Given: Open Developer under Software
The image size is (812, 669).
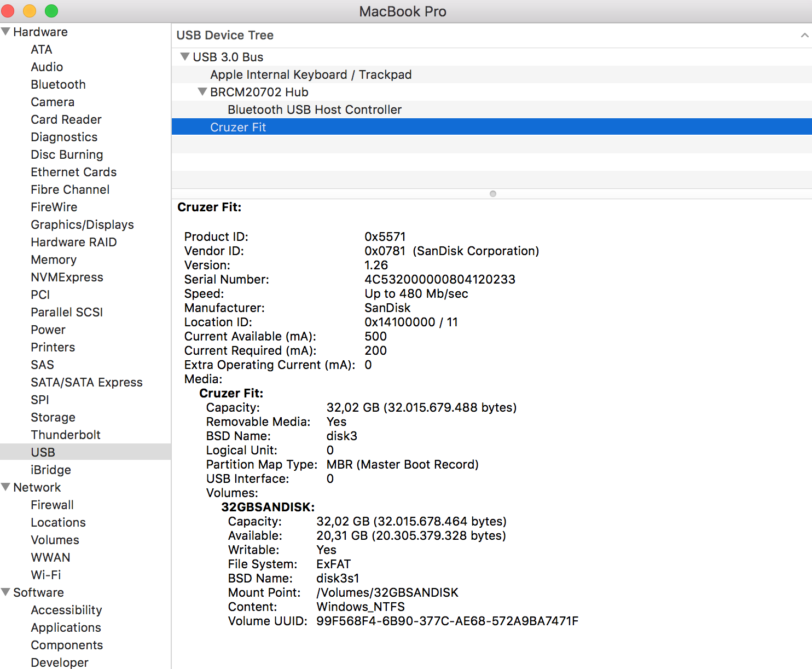Looking at the screenshot, I should tap(59, 662).
